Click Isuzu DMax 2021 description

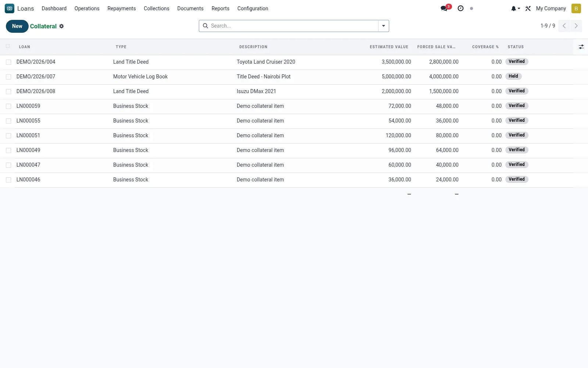tap(256, 91)
